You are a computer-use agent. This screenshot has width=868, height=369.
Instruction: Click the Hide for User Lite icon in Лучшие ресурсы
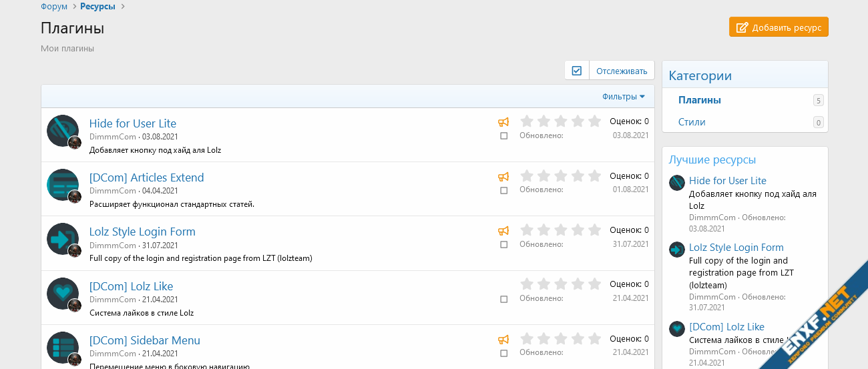coord(677,183)
